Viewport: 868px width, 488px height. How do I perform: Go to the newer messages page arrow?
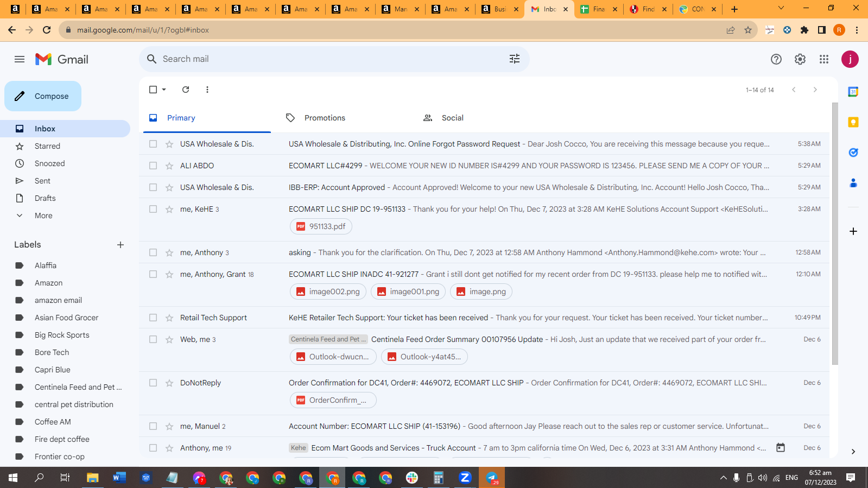pyautogui.click(x=794, y=90)
